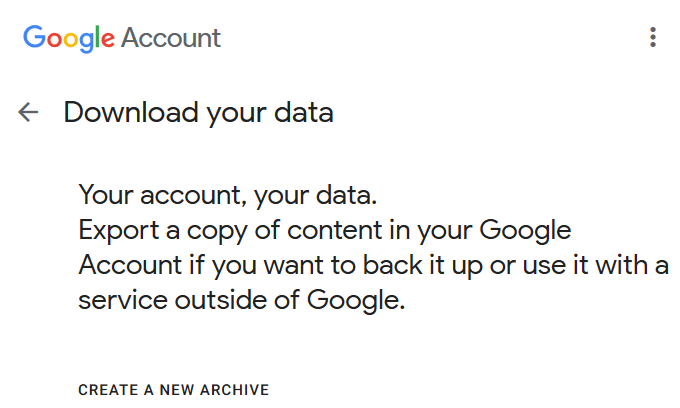Click the CREATE A NEW ARCHIVE section label

(174, 390)
